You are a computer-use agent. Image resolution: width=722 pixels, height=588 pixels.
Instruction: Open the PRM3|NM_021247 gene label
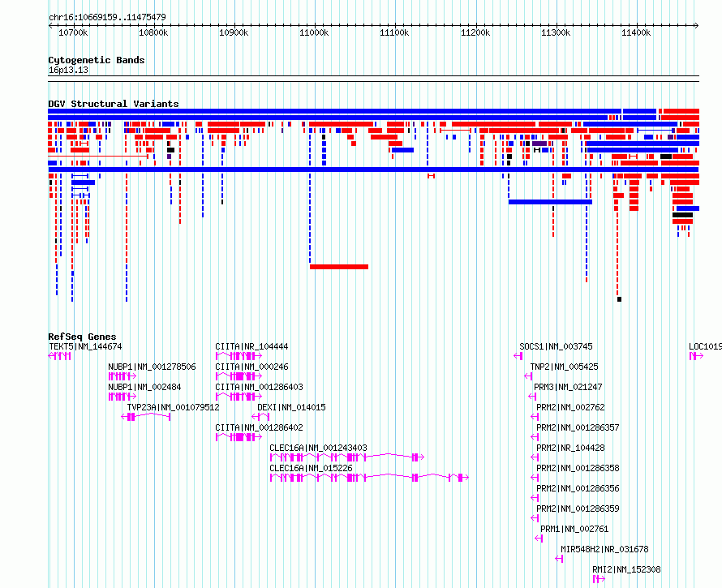(568, 387)
